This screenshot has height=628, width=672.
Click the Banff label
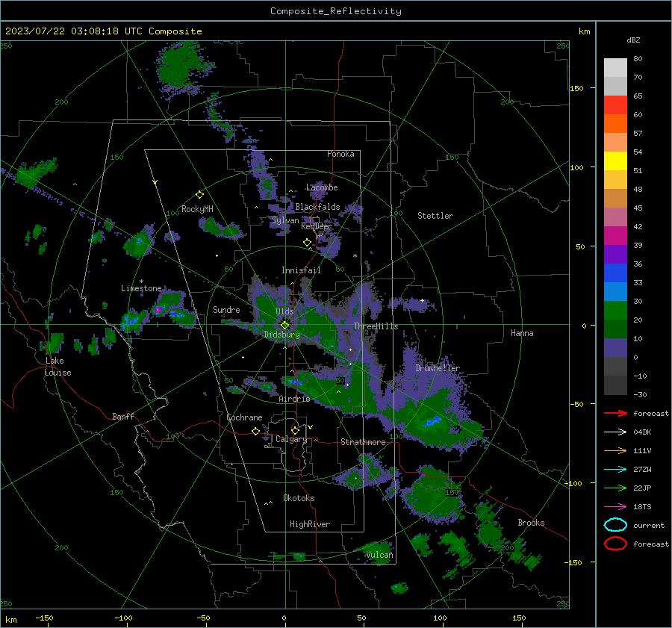click(123, 416)
